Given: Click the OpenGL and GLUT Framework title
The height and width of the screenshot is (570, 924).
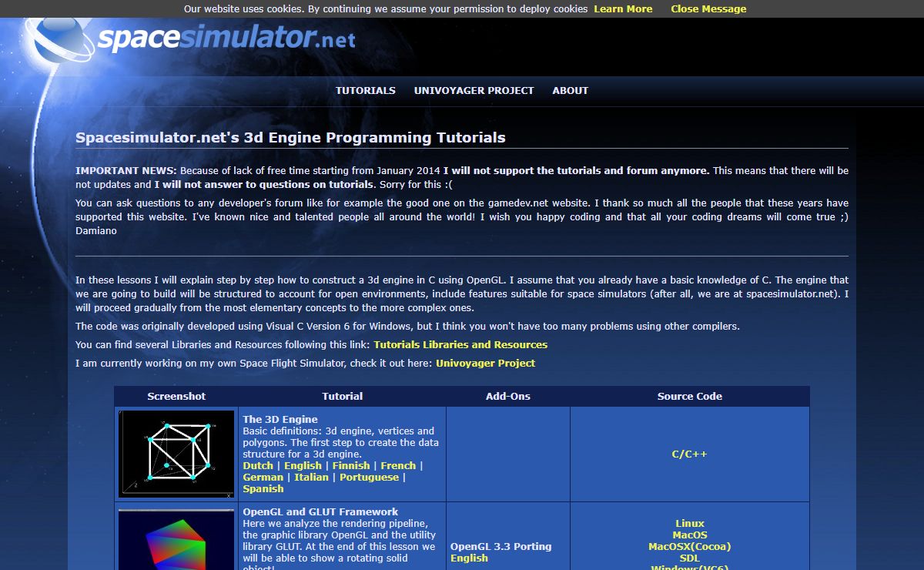Looking at the screenshot, I should coord(320,512).
